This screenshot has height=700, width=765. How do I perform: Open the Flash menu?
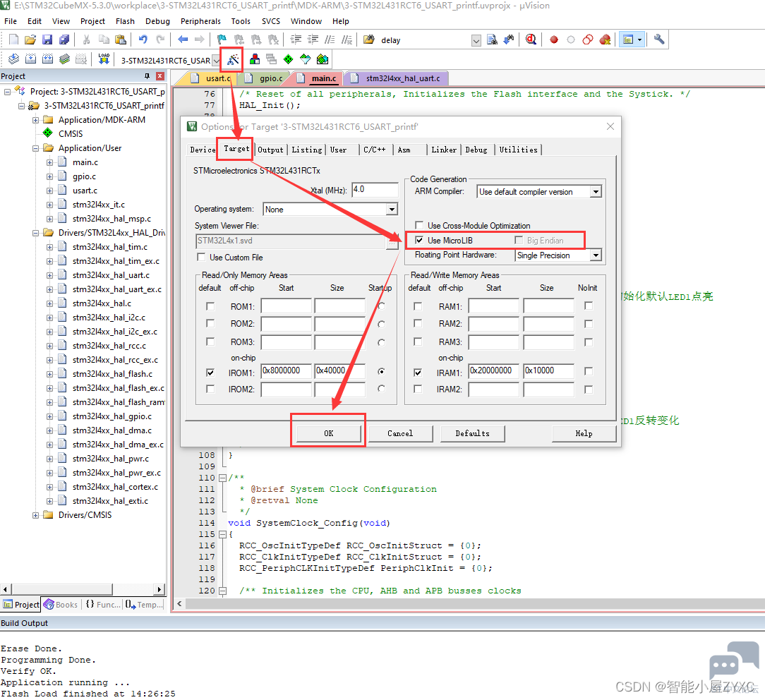125,21
